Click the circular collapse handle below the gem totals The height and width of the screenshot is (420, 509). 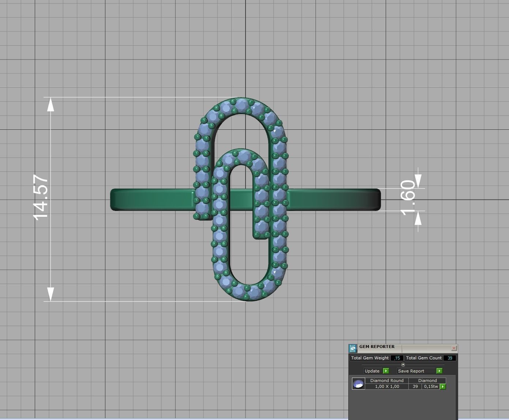(x=403, y=364)
